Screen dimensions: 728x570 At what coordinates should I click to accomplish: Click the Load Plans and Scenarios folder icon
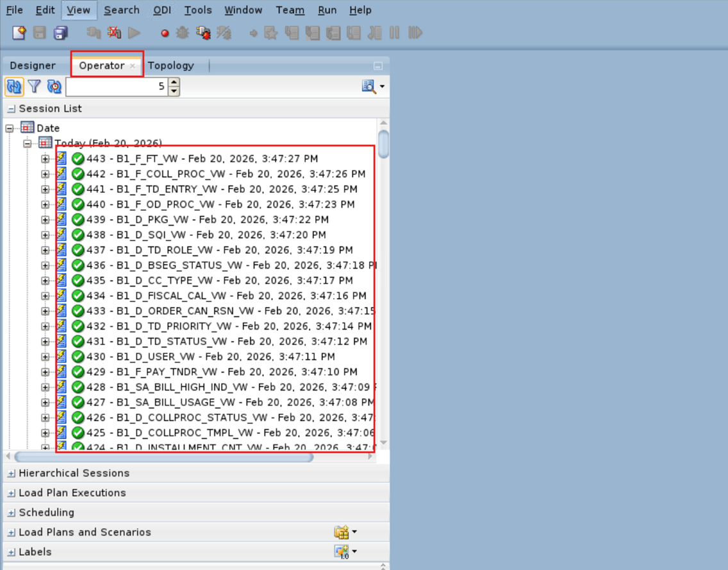pos(341,532)
